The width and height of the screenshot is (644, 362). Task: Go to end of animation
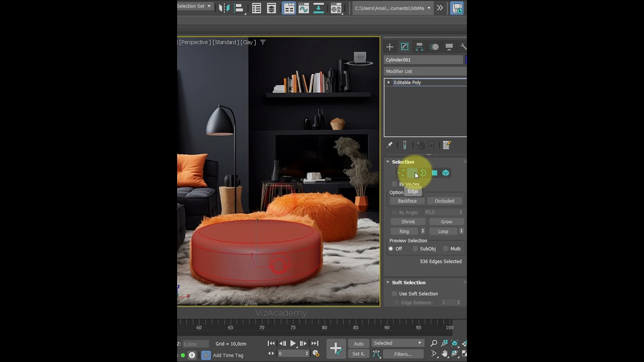[315, 343]
